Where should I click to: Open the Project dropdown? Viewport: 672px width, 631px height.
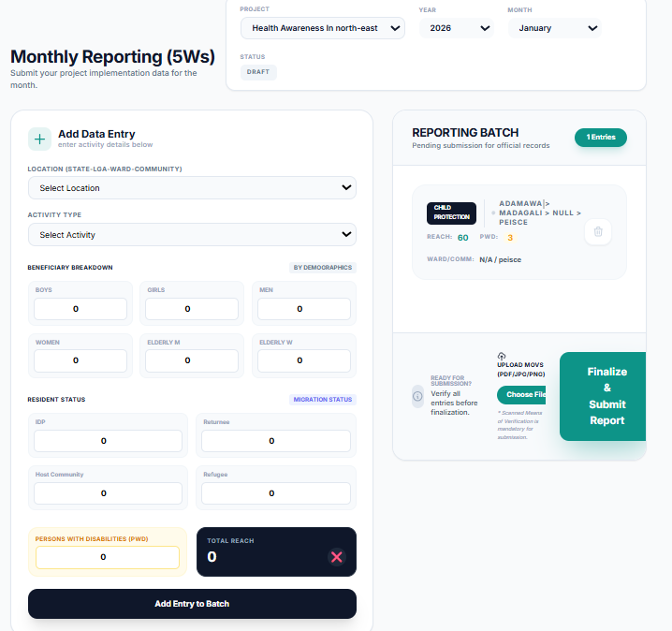322,28
